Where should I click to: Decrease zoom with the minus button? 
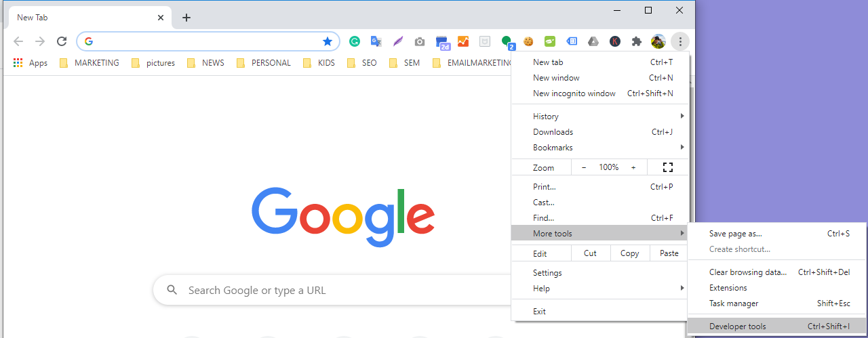[585, 167]
